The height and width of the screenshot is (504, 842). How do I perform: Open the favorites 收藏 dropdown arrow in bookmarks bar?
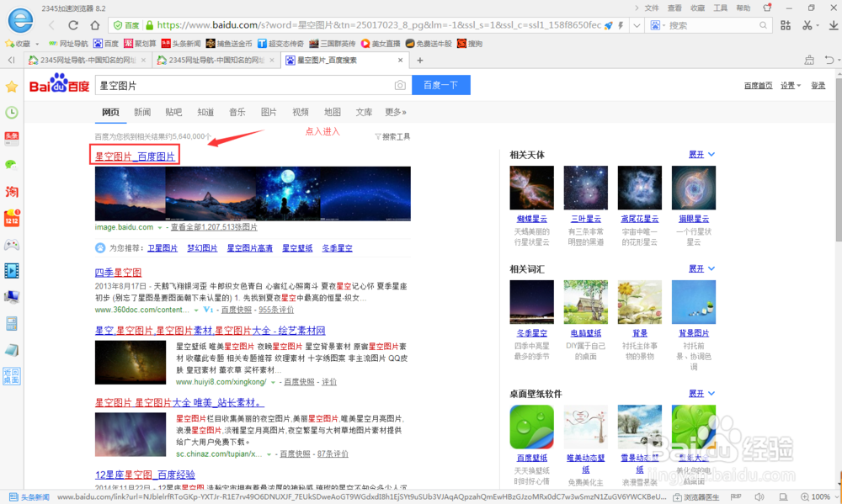coord(37,44)
